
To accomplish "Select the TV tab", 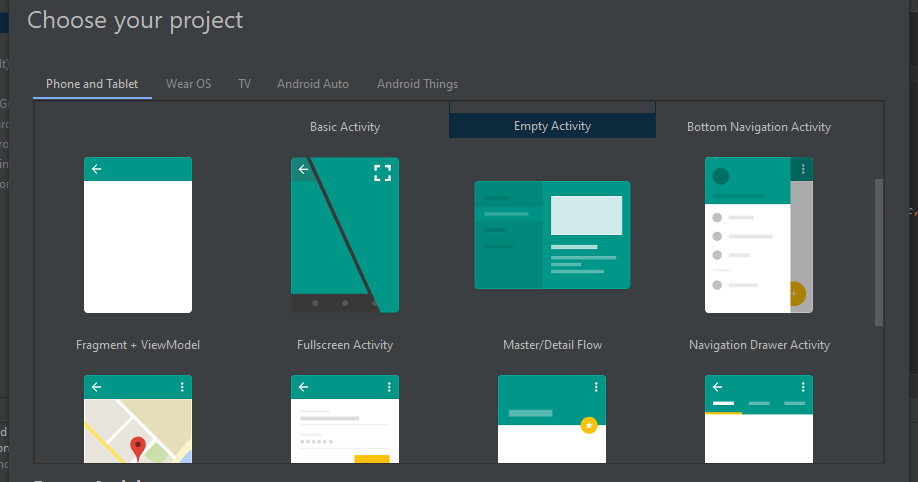I will point(244,84).
